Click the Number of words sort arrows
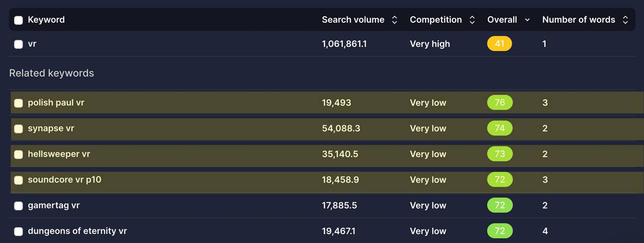Image resolution: width=644 pixels, height=243 pixels. coord(625,20)
